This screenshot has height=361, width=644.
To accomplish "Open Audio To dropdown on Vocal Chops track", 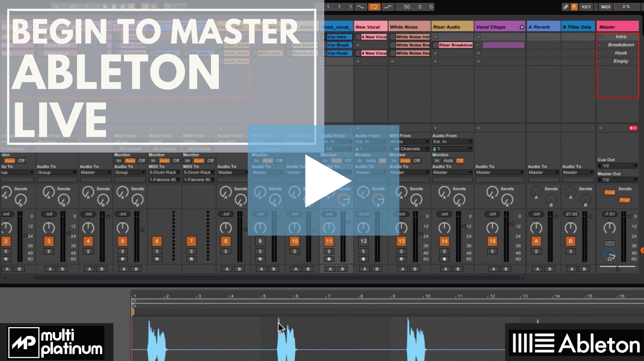I will point(500,172).
